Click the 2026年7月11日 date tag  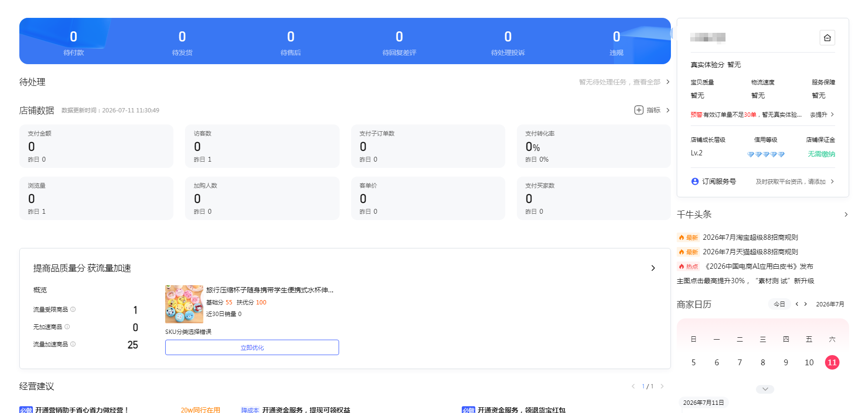703,402
